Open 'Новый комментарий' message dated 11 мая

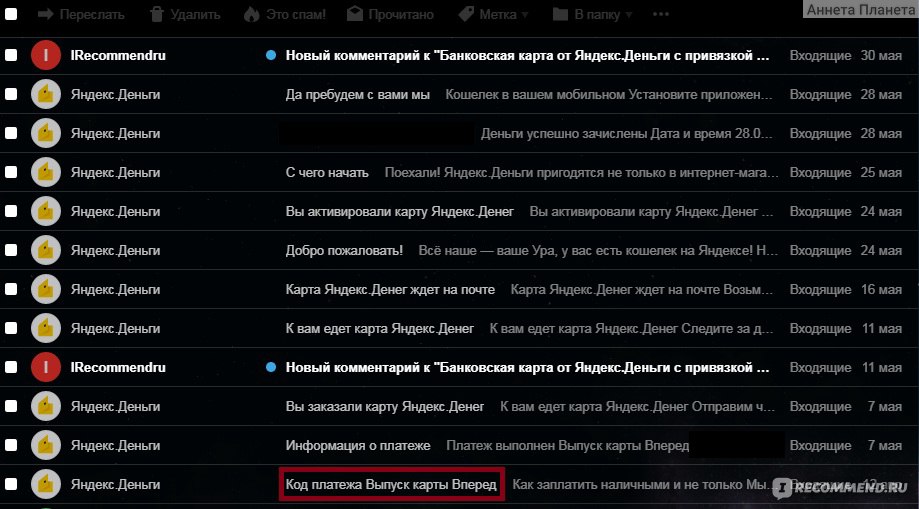click(527, 368)
